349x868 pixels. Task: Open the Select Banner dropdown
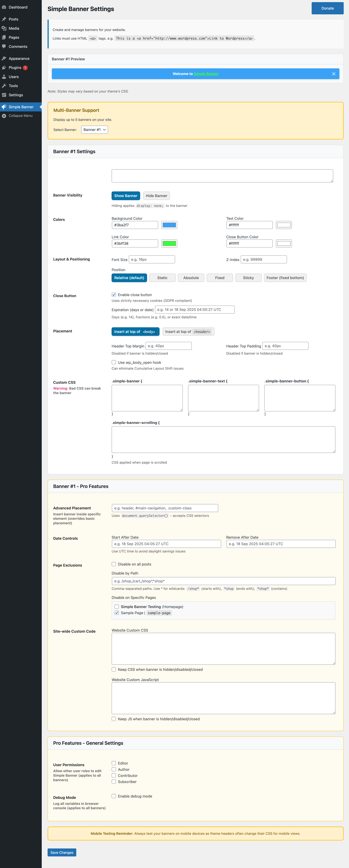tap(94, 130)
